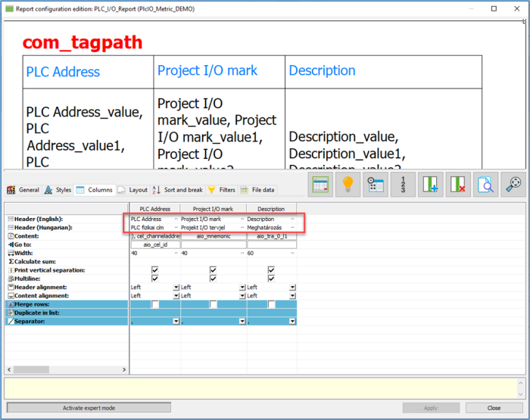Click the Content field showing aio_mnemonic
530x420 pixels.
[214, 236]
